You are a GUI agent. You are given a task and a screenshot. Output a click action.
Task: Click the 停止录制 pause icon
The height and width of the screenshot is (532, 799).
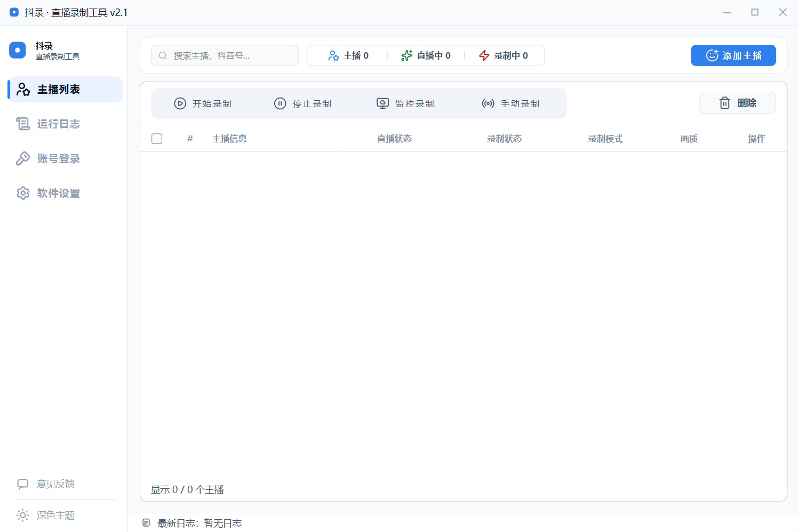point(280,103)
